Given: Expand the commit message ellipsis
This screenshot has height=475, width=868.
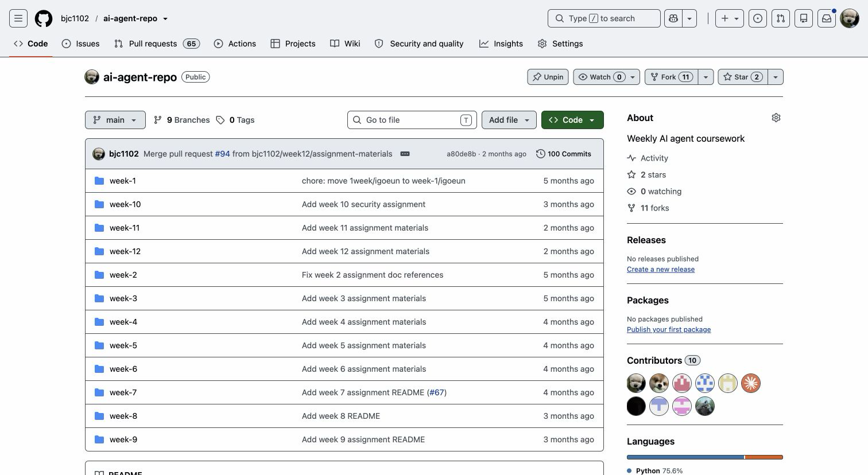Looking at the screenshot, I should (405, 154).
